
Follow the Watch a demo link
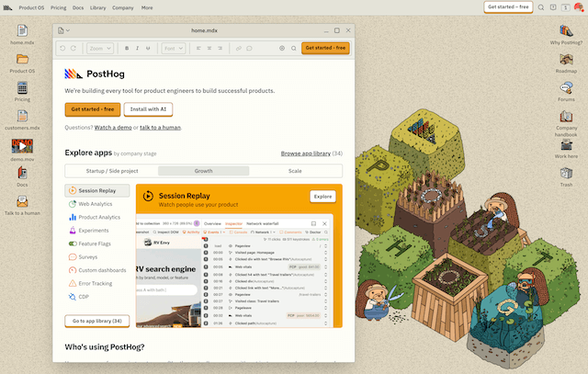pos(113,128)
